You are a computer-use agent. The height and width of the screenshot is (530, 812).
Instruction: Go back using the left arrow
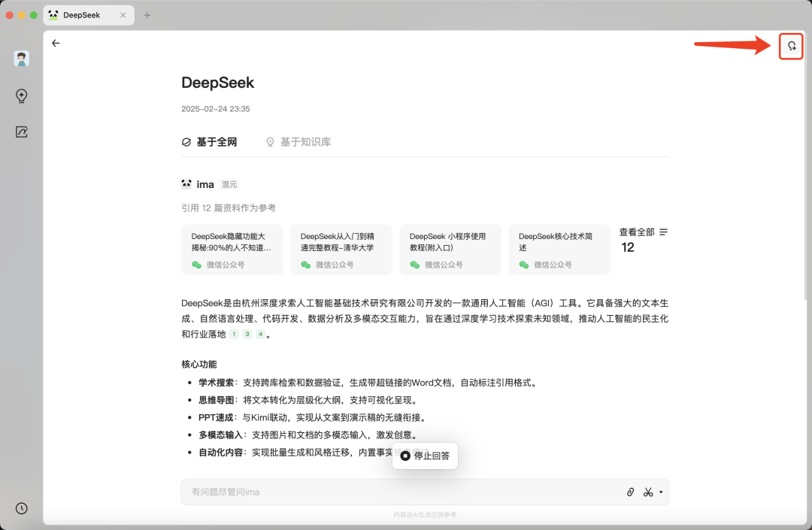56,44
